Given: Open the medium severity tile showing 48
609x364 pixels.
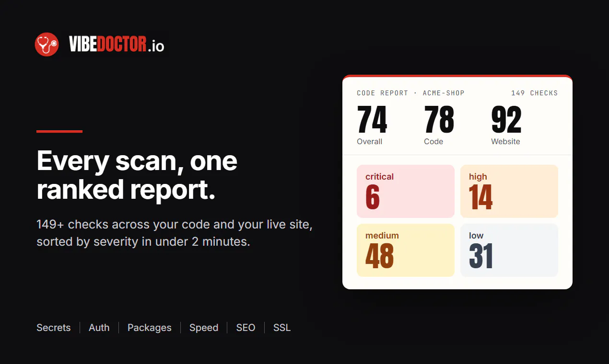Looking at the screenshot, I should point(406,250).
